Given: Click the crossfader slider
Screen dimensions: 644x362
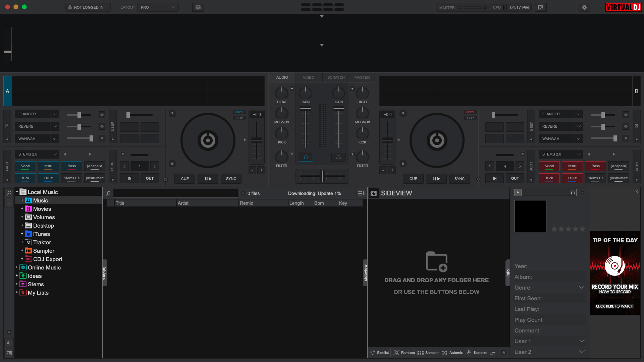Looking at the screenshot, I should [322, 176].
